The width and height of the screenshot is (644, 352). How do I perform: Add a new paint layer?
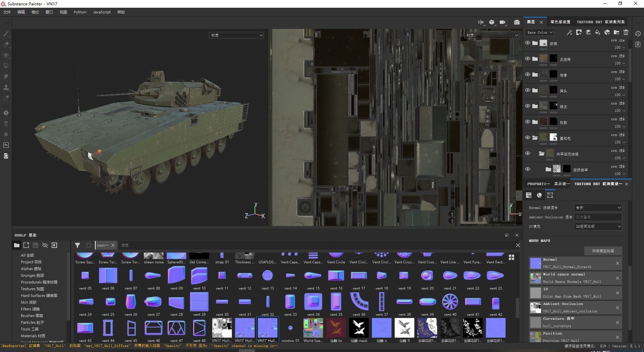[x=588, y=32]
